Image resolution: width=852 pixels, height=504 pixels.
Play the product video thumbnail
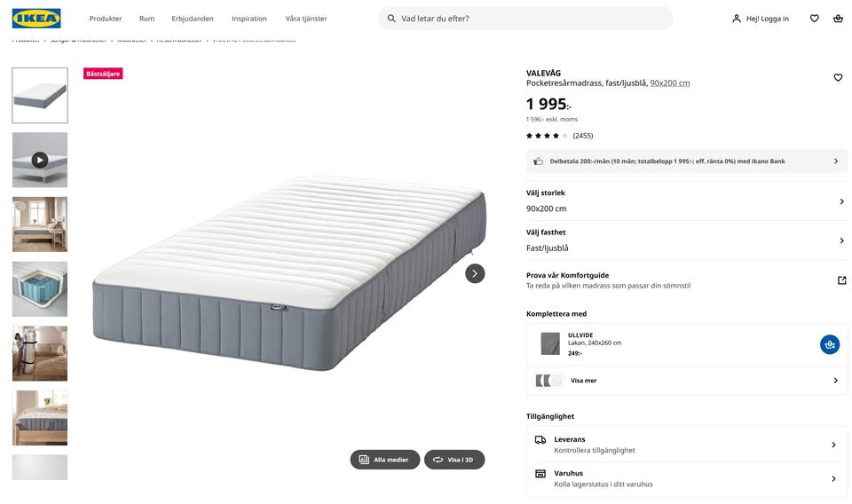pos(40,160)
